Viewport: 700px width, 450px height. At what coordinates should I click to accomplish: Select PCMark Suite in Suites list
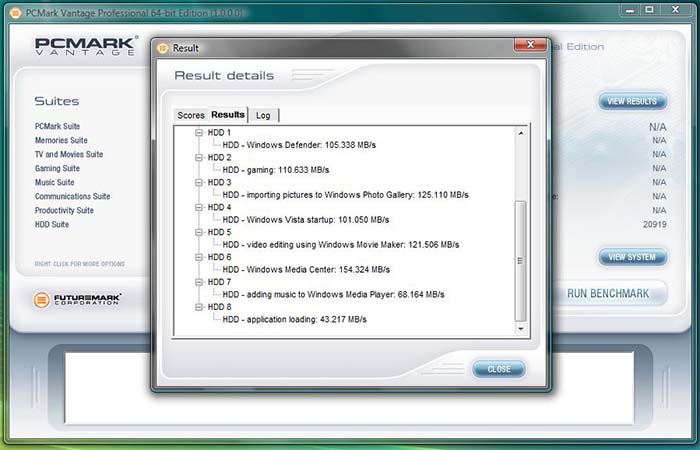click(57, 126)
